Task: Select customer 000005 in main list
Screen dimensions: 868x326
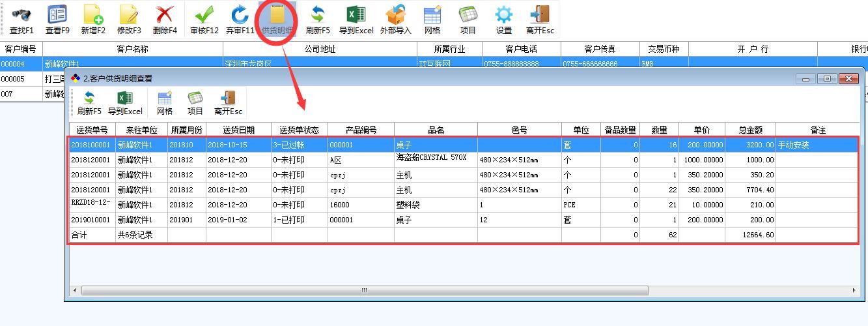Action: pyautogui.click(x=33, y=79)
